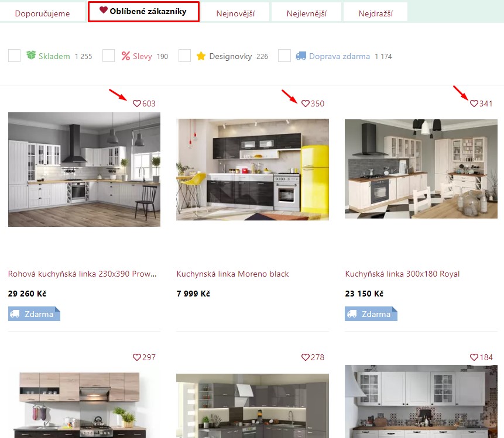Toggle the Doprava zdarma checkbox

point(284,56)
